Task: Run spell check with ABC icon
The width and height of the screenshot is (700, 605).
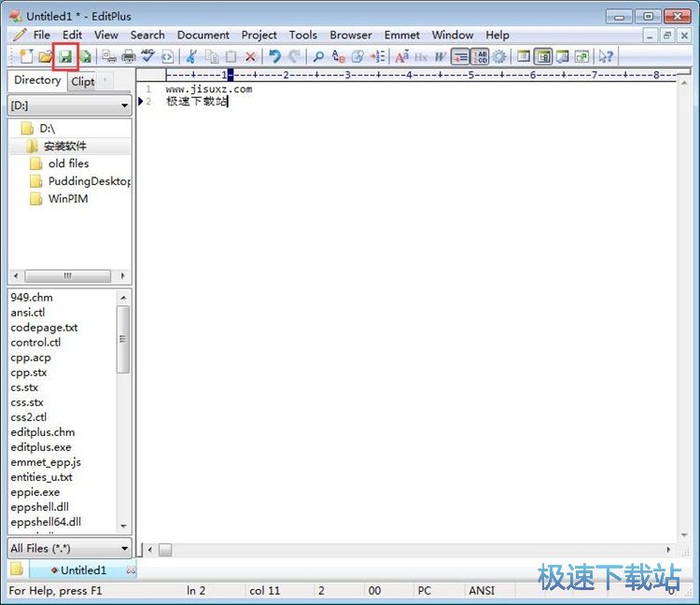Action: [147, 57]
